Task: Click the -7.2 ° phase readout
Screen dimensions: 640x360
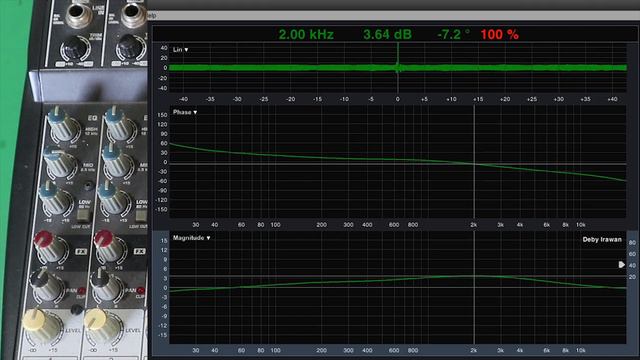Action: coord(453,34)
